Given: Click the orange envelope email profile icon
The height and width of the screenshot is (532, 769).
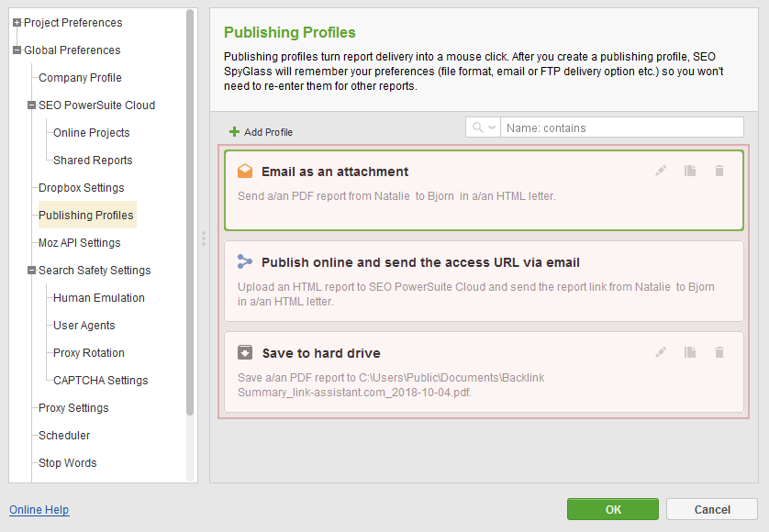Looking at the screenshot, I should coord(245,172).
